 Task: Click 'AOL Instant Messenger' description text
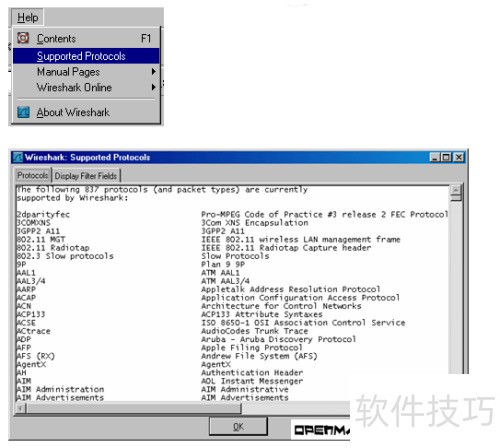pyautogui.click(x=252, y=381)
